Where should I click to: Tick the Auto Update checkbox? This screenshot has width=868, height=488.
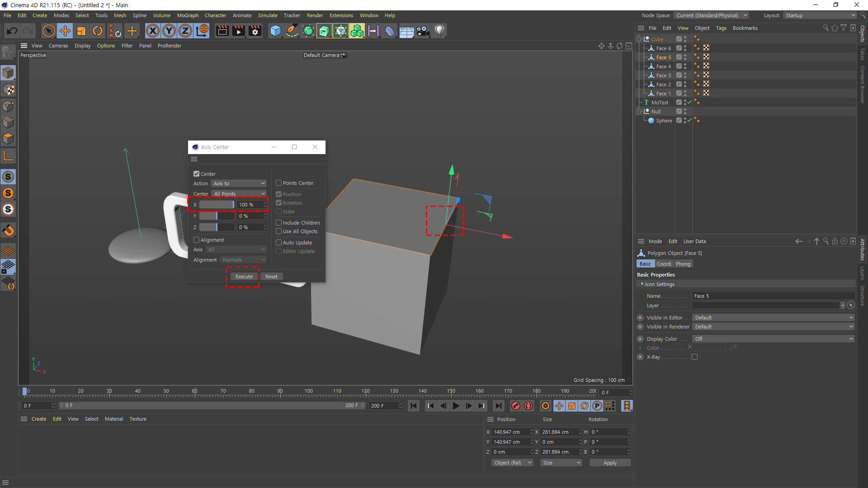(279, 243)
